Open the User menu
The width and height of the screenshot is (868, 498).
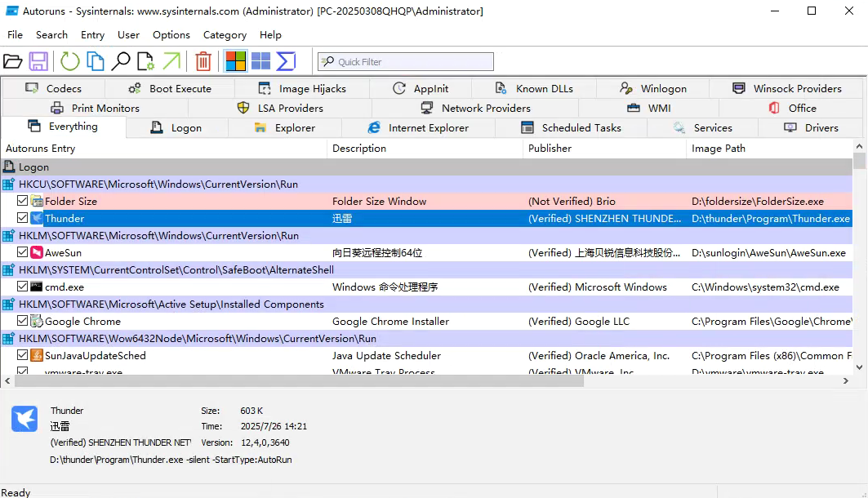point(128,35)
